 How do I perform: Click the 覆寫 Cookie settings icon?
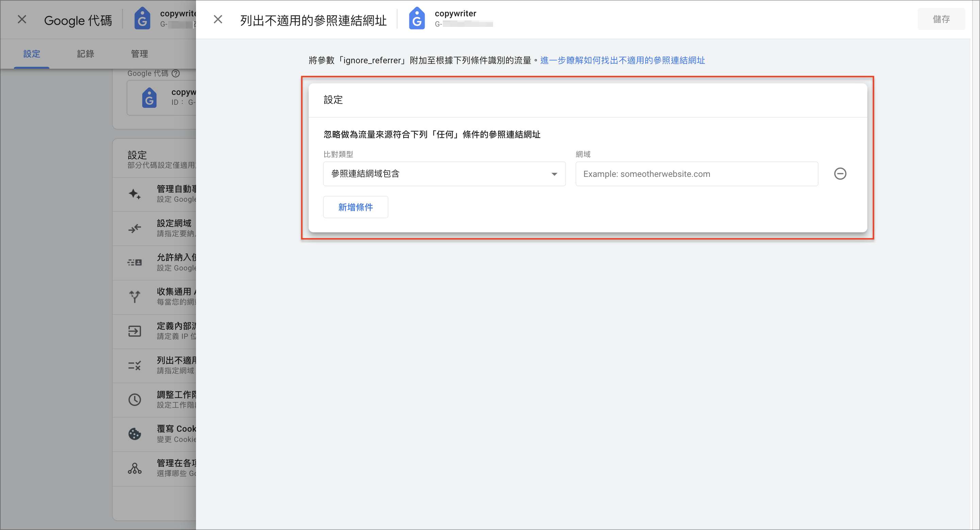point(135,434)
